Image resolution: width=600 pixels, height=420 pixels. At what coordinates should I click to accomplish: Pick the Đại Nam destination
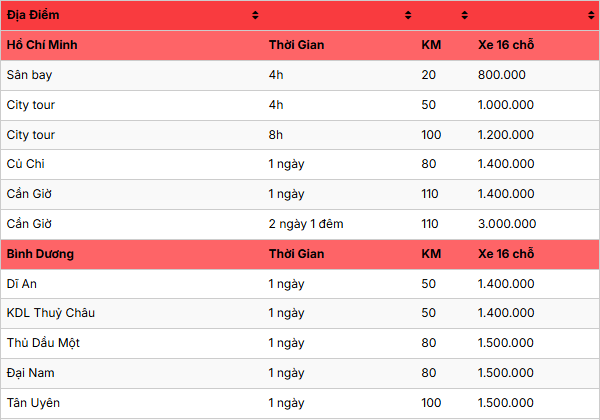30,373
